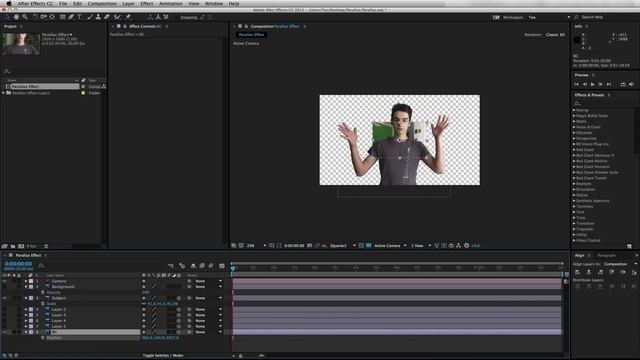
Task: Open the Active Camera view dropdown
Action: click(x=391, y=246)
